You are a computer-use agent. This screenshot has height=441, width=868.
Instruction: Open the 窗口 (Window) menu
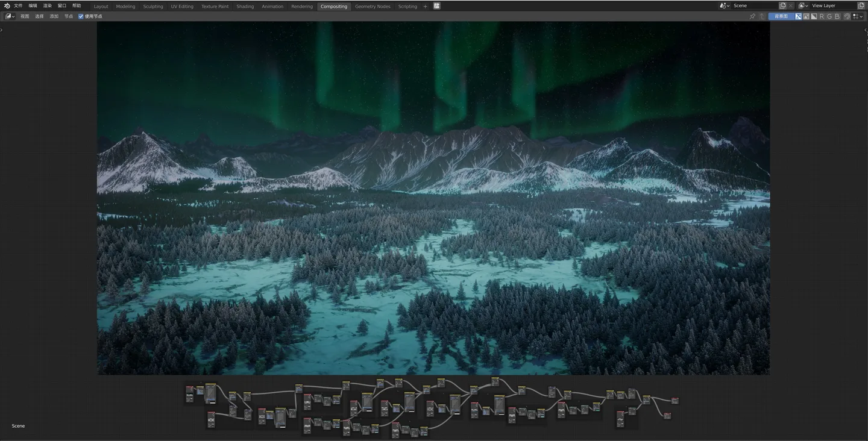[62, 5]
